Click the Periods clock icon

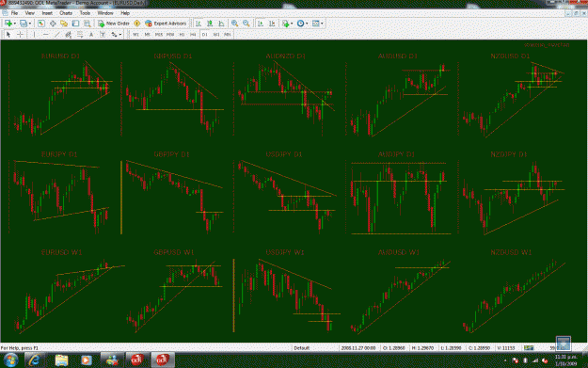[x=300, y=24]
